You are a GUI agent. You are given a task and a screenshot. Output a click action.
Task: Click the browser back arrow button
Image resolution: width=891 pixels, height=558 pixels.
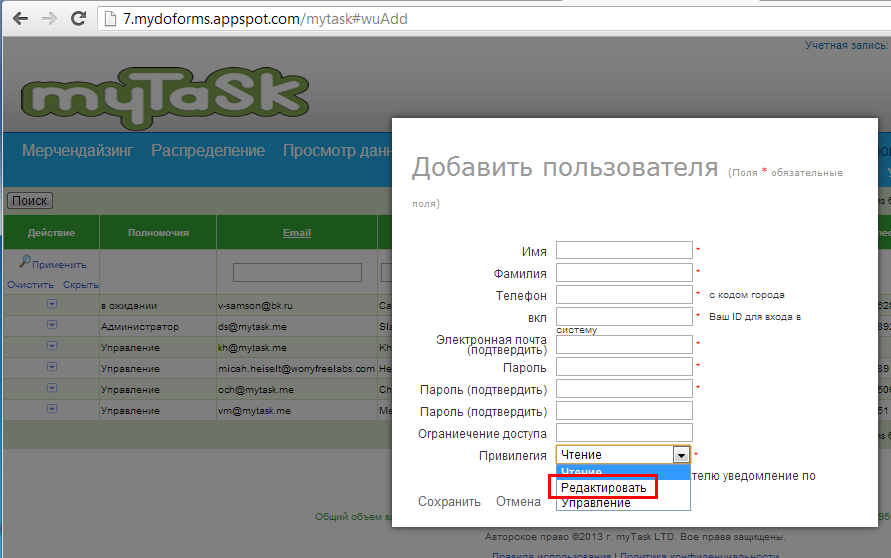[20, 19]
